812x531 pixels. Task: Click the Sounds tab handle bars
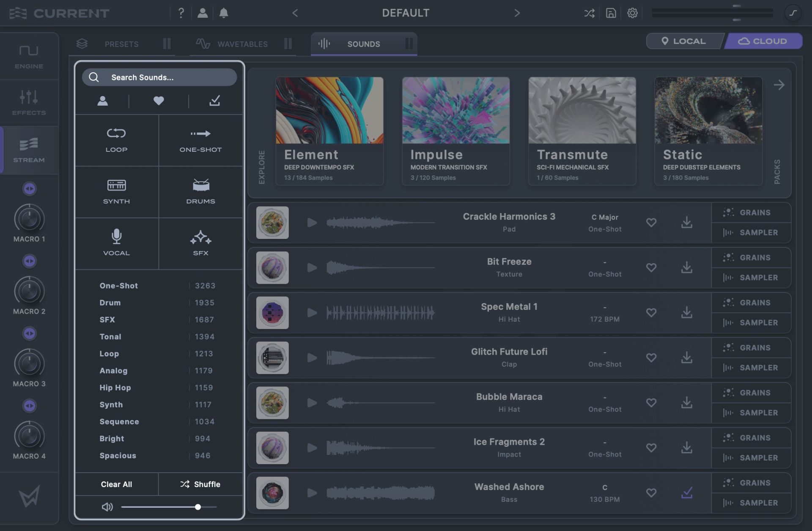[x=409, y=44]
